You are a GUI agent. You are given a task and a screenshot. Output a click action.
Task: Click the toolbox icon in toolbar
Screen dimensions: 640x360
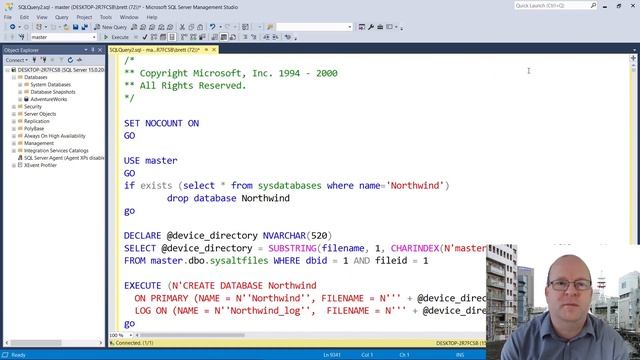click(380, 27)
